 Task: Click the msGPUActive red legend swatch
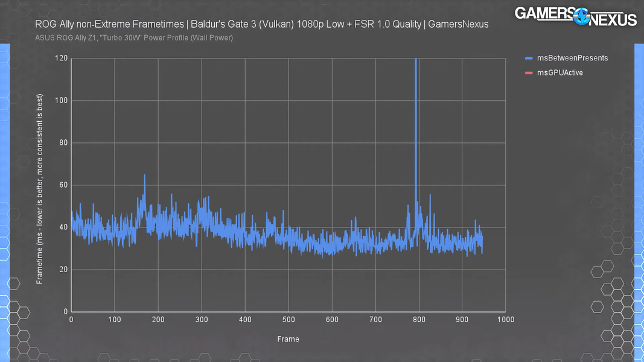[529, 72]
